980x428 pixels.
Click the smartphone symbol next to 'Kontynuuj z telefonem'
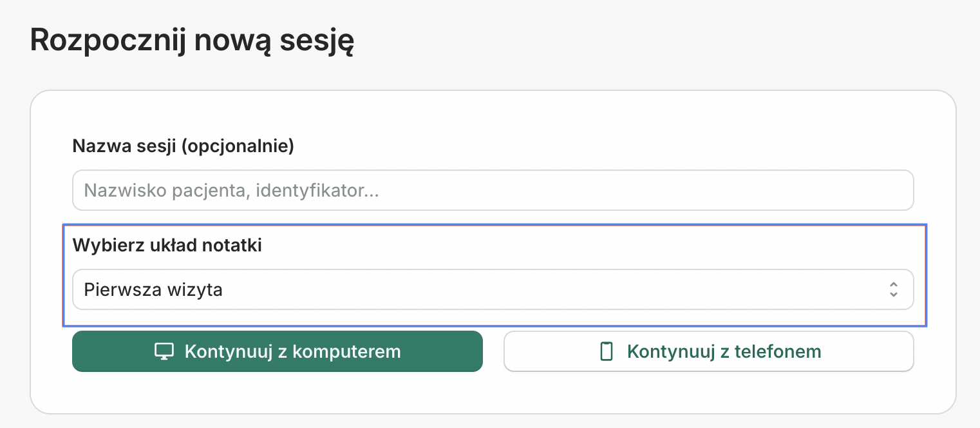point(606,351)
